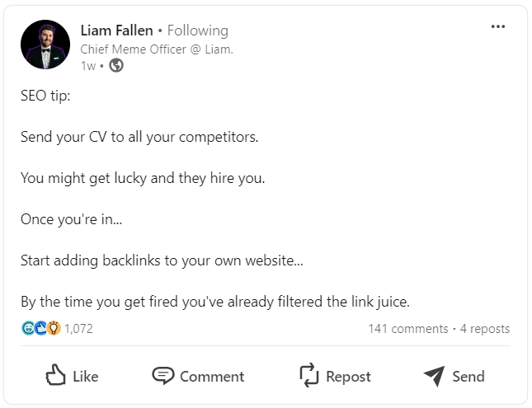Click the 1w post timestamp
This screenshot has width=532, height=408.
pyautogui.click(x=87, y=66)
